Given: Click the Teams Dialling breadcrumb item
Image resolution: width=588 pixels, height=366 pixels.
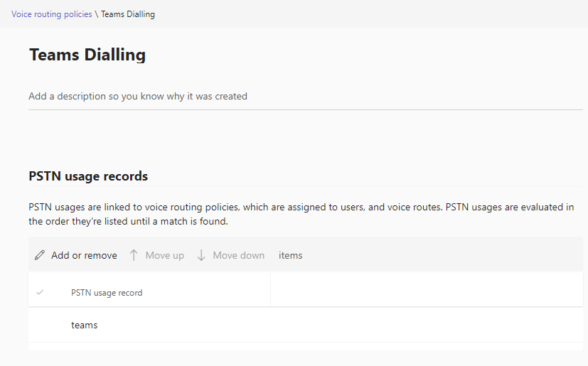Looking at the screenshot, I should (x=128, y=14).
